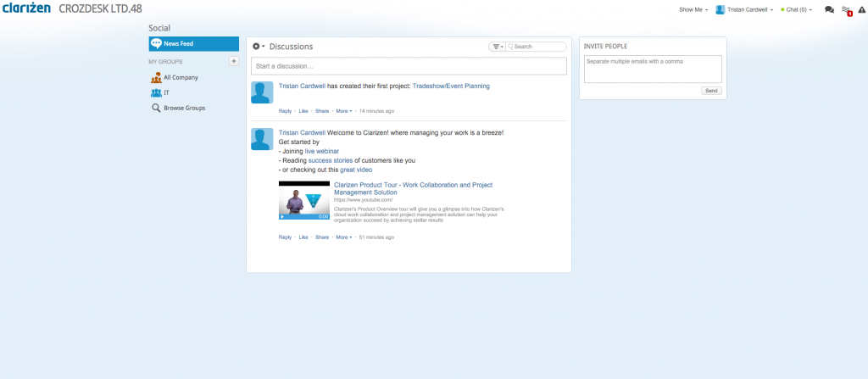The image size is (868, 379).
Task: Open the conversations speech-bubbles icon in the header
Action: coord(829,9)
